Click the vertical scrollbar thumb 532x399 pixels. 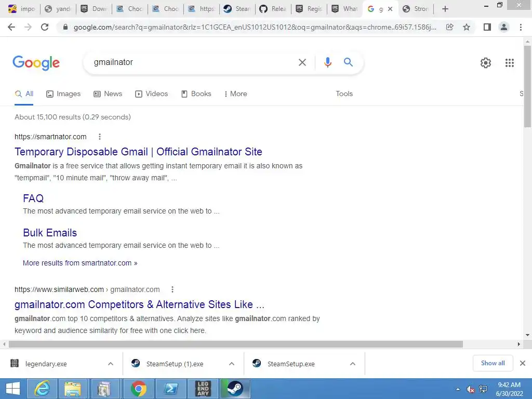tap(527, 87)
